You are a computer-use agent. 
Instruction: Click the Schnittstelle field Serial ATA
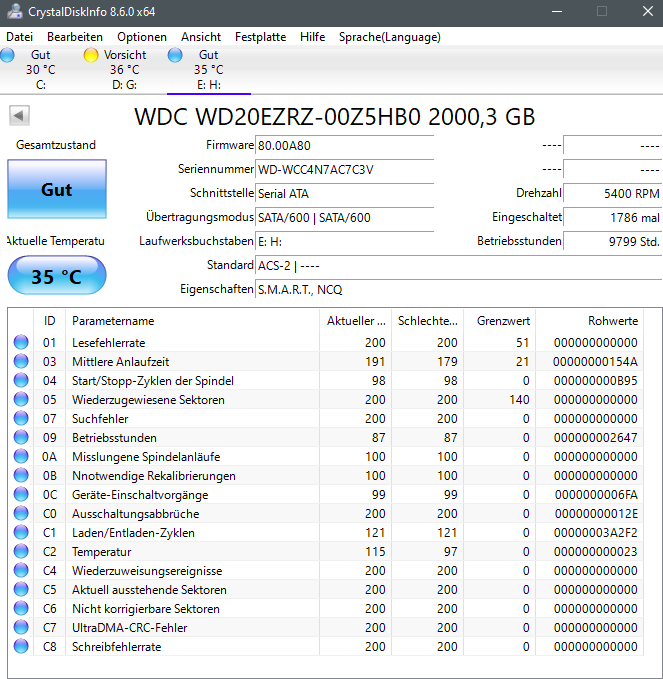coord(345,194)
